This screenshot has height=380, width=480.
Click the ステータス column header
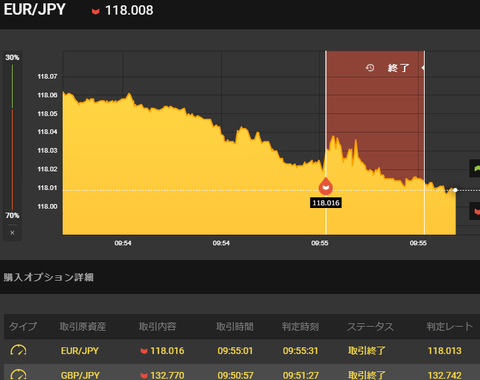click(370, 326)
